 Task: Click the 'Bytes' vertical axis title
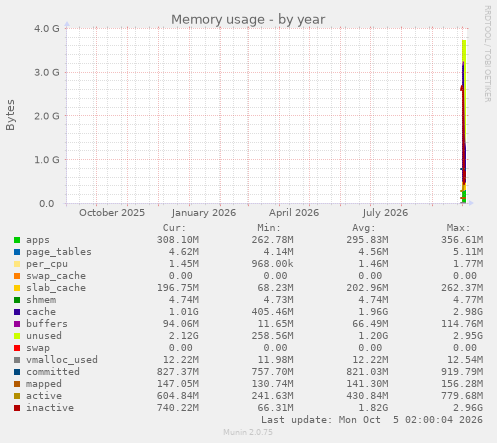click(10, 115)
